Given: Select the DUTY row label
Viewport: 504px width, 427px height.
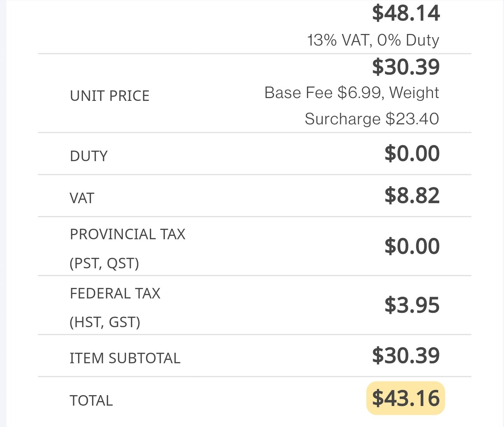Looking at the screenshot, I should point(89,156).
